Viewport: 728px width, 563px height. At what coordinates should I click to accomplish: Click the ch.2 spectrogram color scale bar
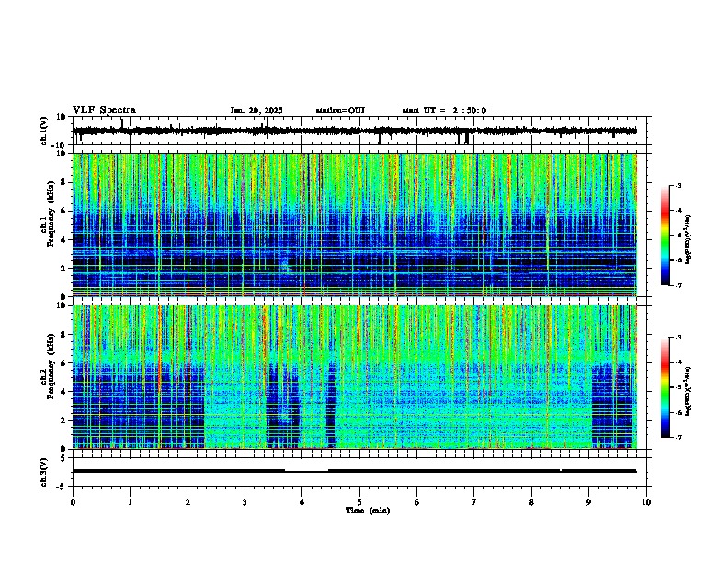tap(665, 387)
